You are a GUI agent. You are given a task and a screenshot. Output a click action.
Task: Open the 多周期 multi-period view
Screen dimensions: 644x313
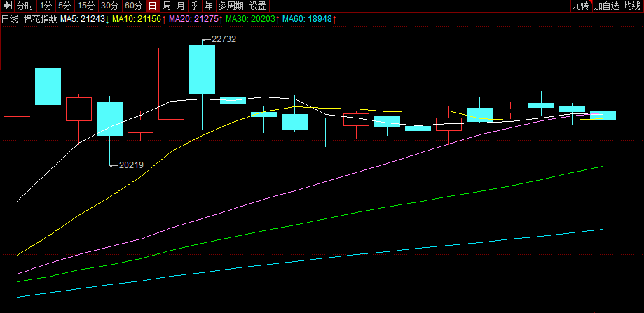tap(231, 6)
